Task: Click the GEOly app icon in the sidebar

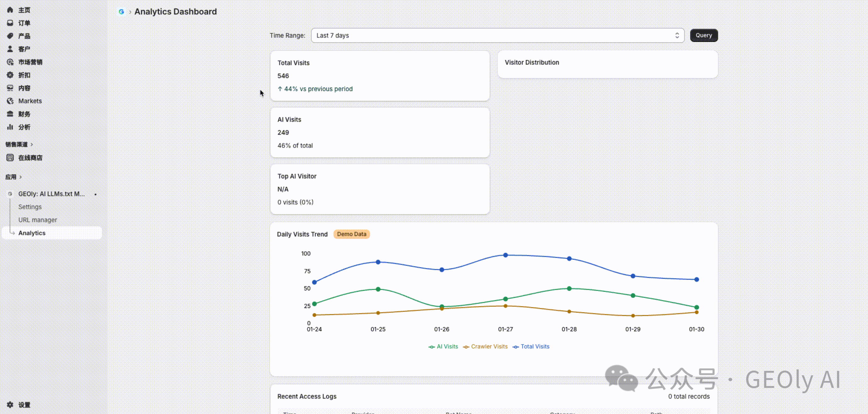Action: (x=10, y=194)
